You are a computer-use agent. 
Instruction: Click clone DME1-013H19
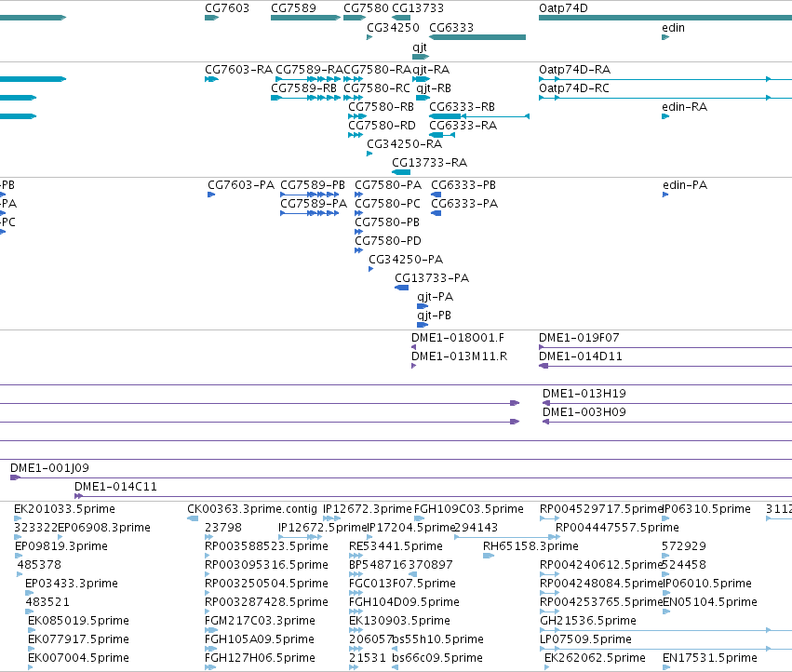(584, 394)
